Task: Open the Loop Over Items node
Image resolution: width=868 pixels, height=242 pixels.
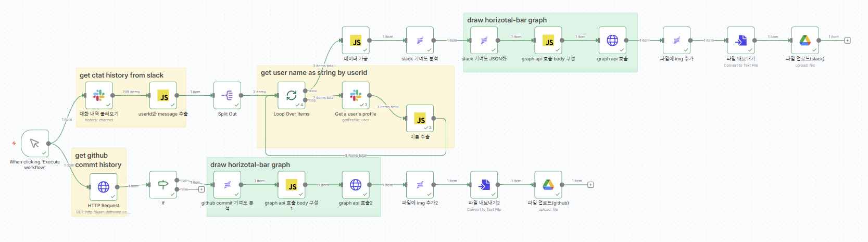Action: click(291, 95)
